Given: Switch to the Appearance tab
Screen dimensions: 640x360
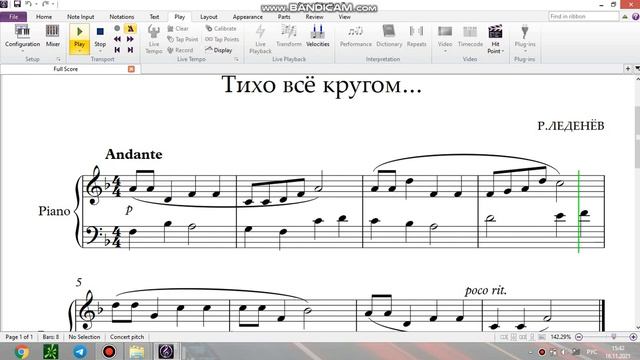Looking at the screenshot, I should click(247, 17).
